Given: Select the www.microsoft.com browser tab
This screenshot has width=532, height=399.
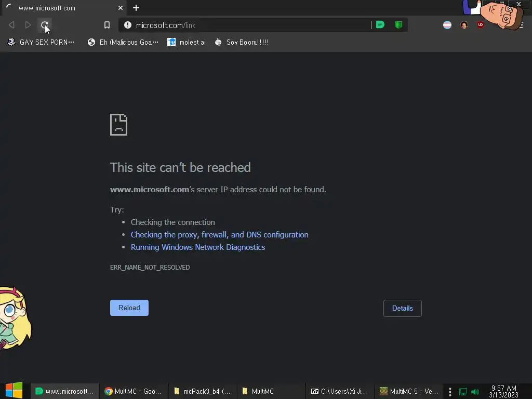Looking at the screenshot, I should (64, 8).
